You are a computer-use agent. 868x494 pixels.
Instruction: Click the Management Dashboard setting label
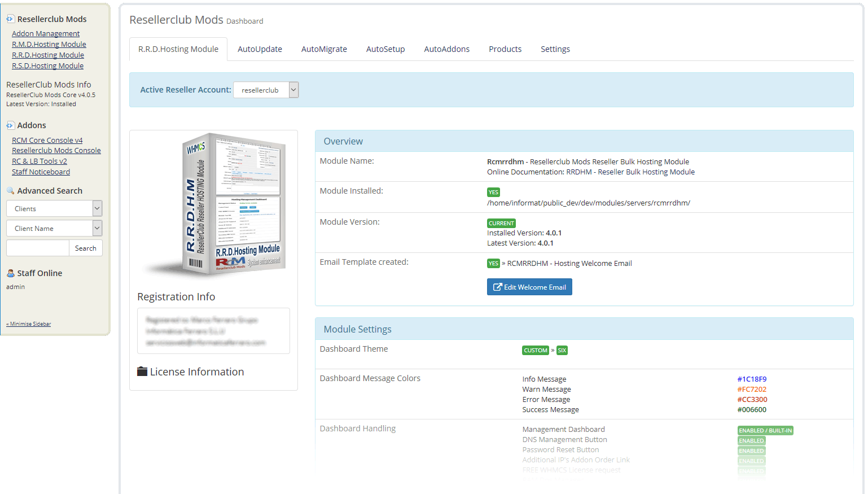coord(563,430)
